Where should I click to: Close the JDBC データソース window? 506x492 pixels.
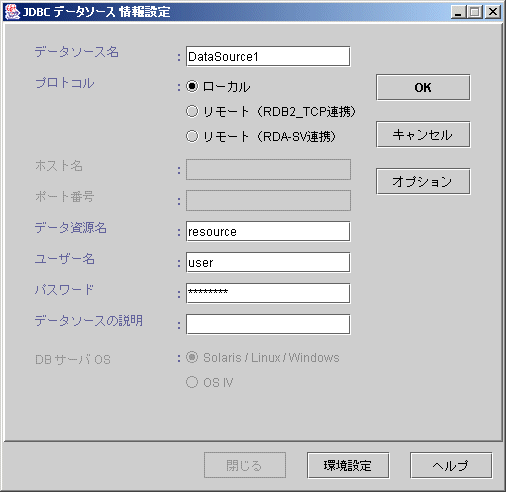(493, 12)
